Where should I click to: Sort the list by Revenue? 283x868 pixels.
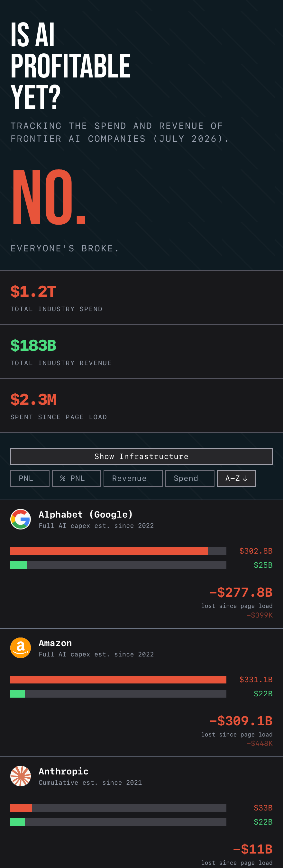tap(133, 478)
